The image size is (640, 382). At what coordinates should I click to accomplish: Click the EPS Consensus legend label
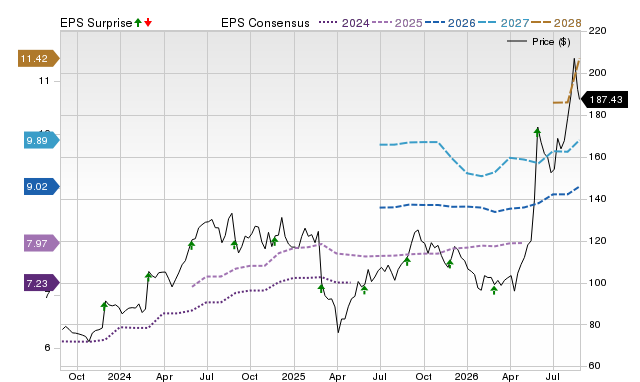coord(265,23)
